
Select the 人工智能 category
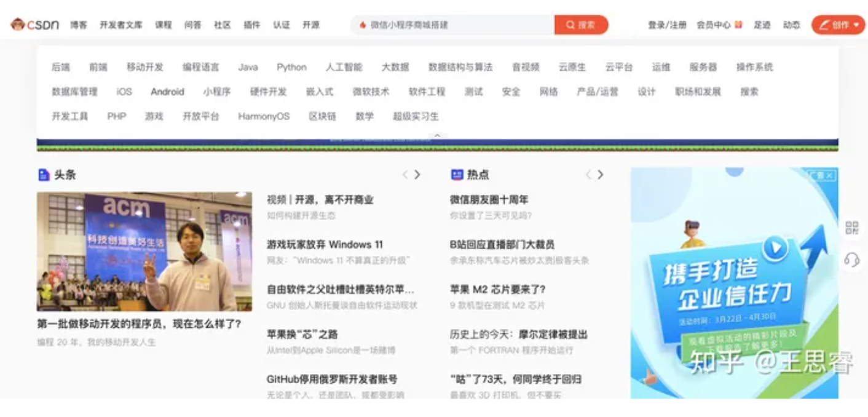pos(344,67)
